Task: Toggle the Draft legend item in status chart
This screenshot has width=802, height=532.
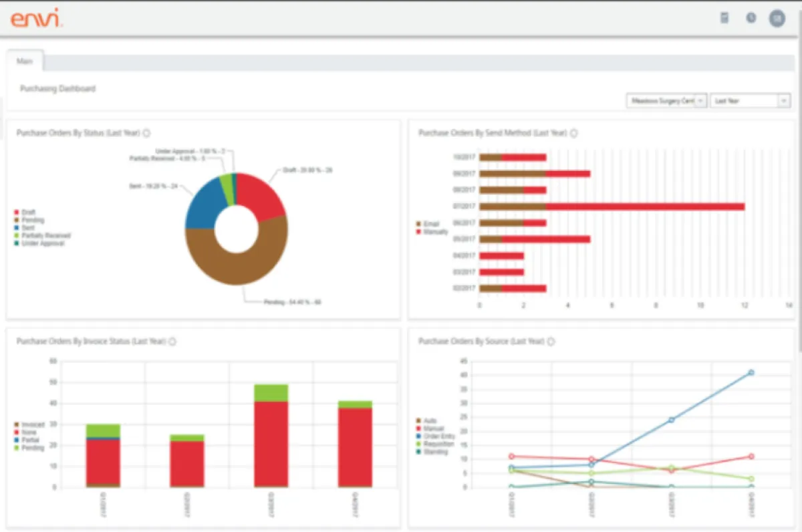Action: [27, 213]
